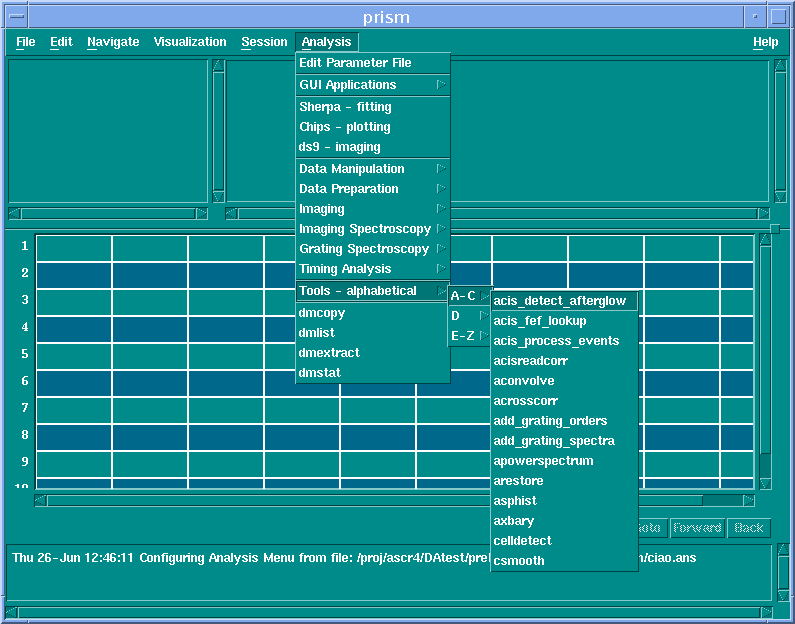Screen dimensions: 795x624
Task: Expand the Imaging Spectroscopy submenu
Action: (373, 229)
